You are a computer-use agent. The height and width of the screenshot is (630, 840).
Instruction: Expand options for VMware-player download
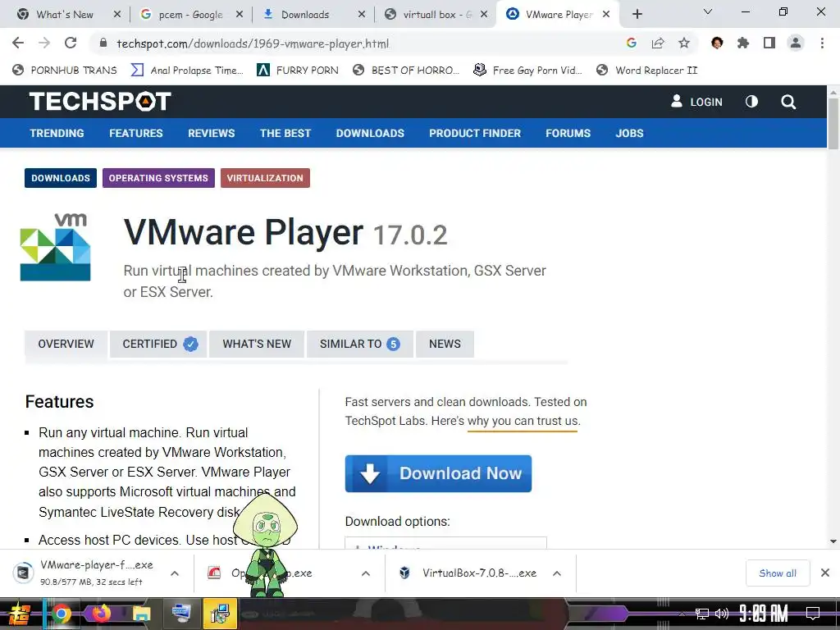pyautogui.click(x=175, y=573)
